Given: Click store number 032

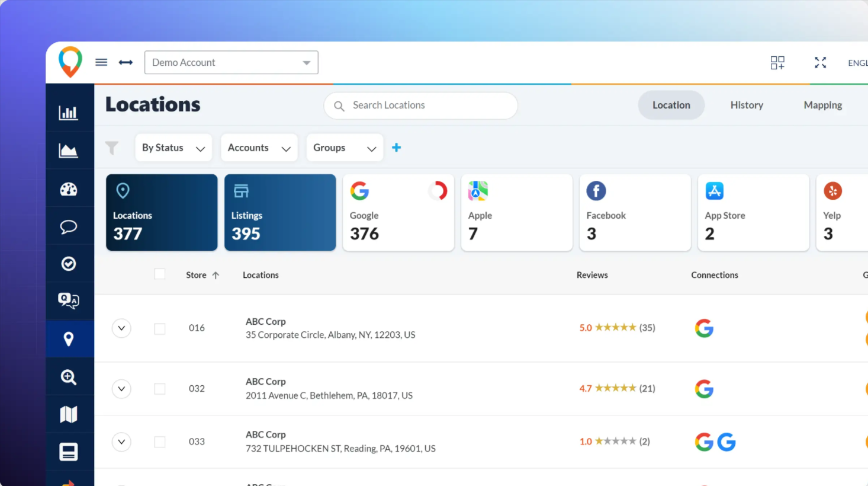Looking at the screenshot, I should pyautogui.click(x=197, y=388).
